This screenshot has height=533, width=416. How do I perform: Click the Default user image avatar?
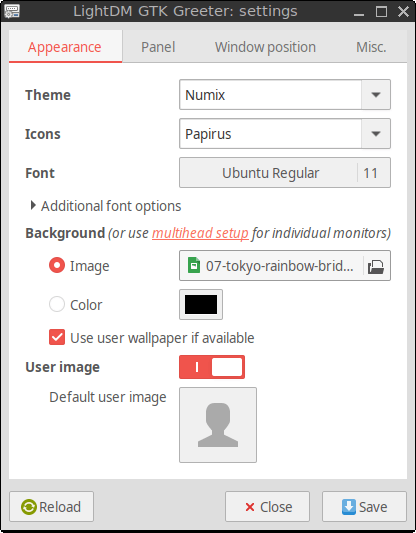pyautogui.click(x=218, y=425)
